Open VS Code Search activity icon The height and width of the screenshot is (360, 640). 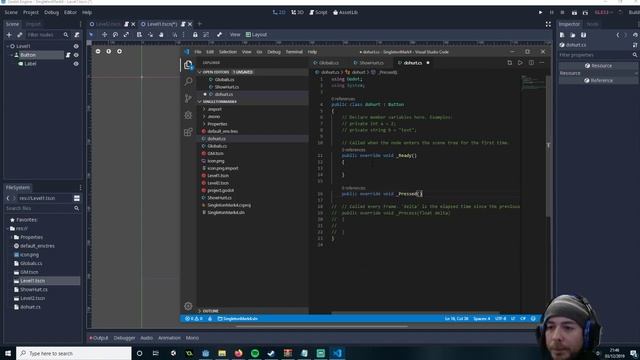pyautogui.click(x=188, y=82)
